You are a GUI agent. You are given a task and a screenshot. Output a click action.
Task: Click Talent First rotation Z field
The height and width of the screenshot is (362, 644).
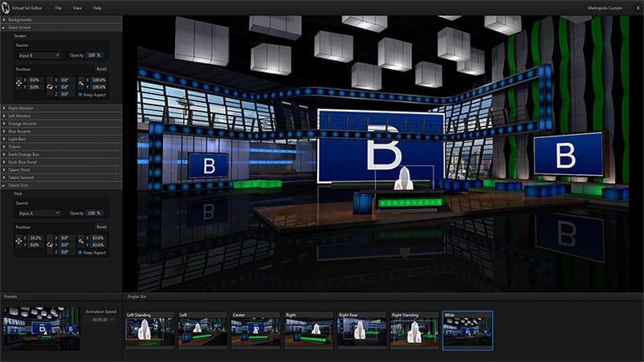tap(66, 252)
